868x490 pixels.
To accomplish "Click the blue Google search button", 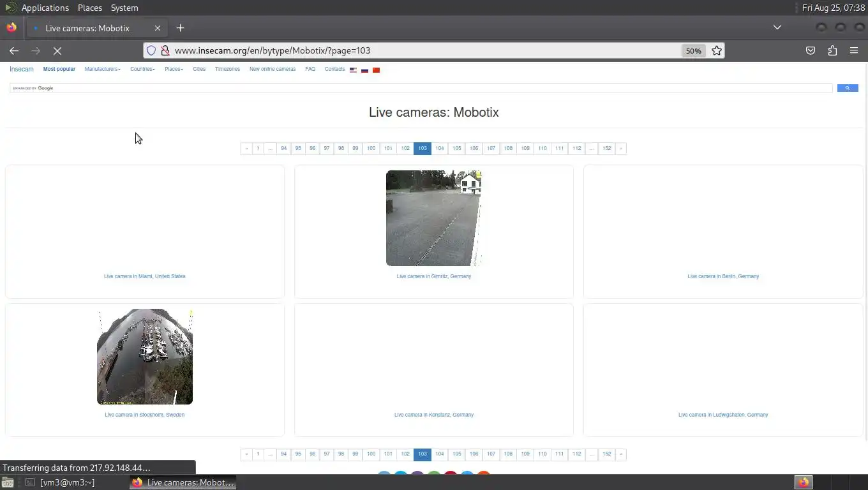I will [x=848, y=88].
